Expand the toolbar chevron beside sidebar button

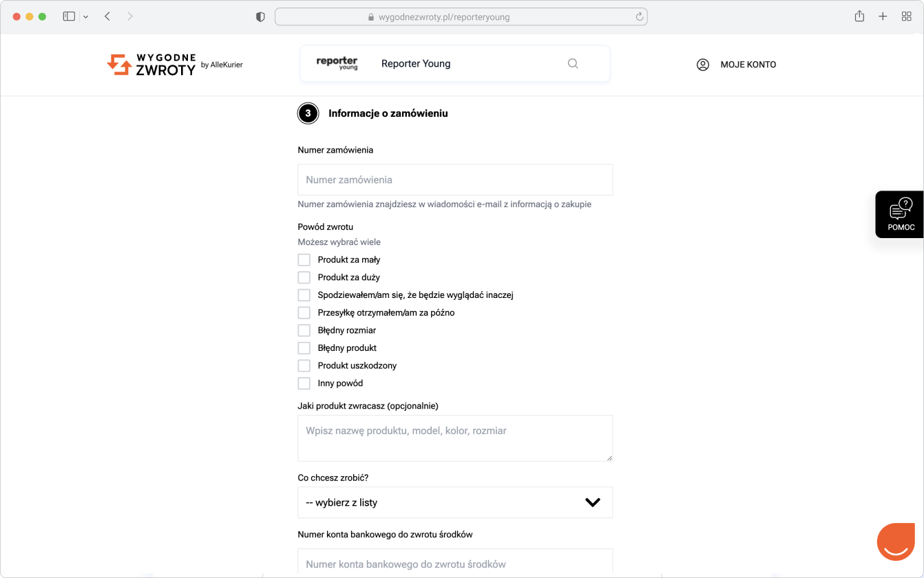coord(85,16)
